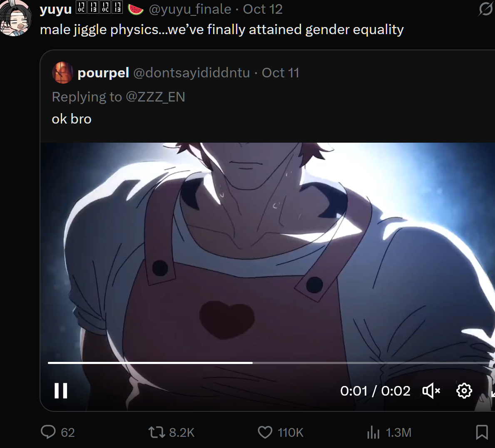Pause the playing video
This screenshot has height=448, width=495.
pos(61,391)
